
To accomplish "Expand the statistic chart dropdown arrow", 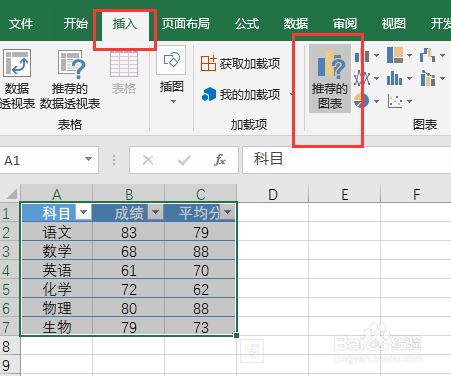I will (409, 79).
